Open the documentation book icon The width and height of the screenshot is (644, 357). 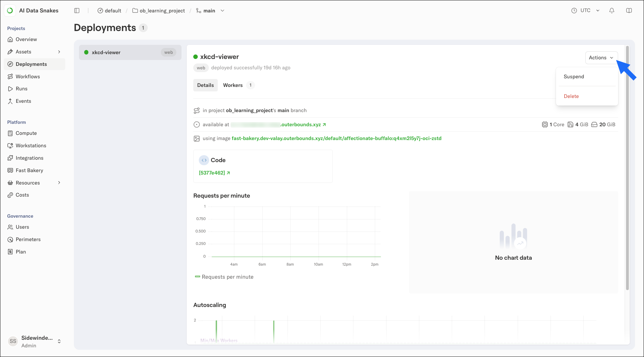click(x=629, y=11)
